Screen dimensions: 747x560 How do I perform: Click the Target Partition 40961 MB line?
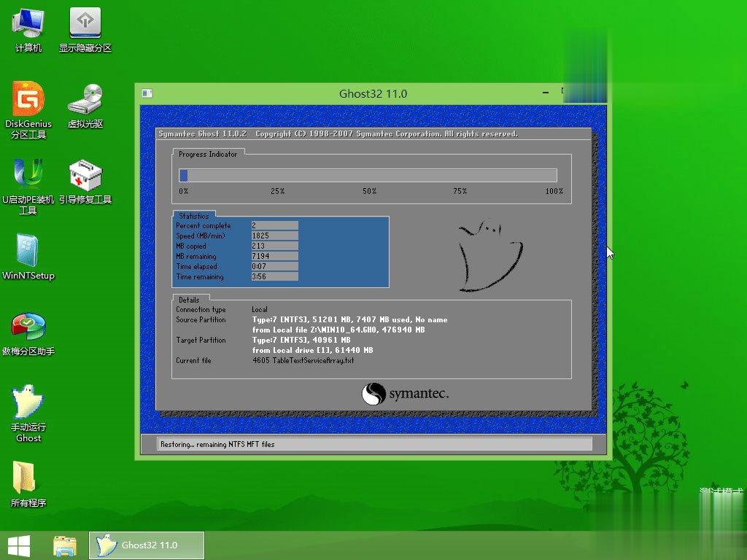click(301, 340)
